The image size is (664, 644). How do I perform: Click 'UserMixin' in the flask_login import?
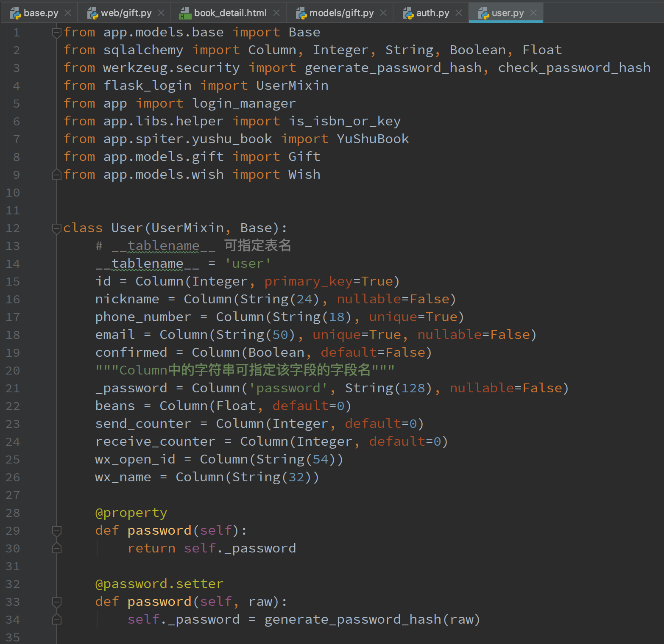[x=292, y=86]
